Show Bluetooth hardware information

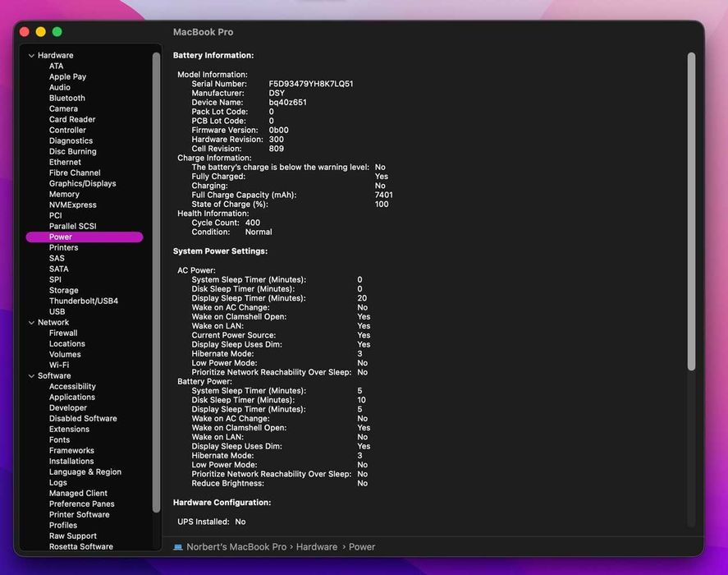(x=67, y=98)
